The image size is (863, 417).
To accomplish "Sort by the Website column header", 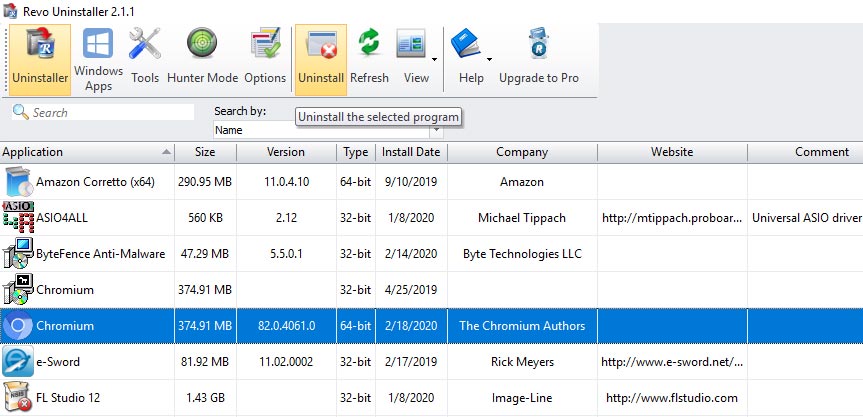I will pyautogui.click(x=672, y=152).
